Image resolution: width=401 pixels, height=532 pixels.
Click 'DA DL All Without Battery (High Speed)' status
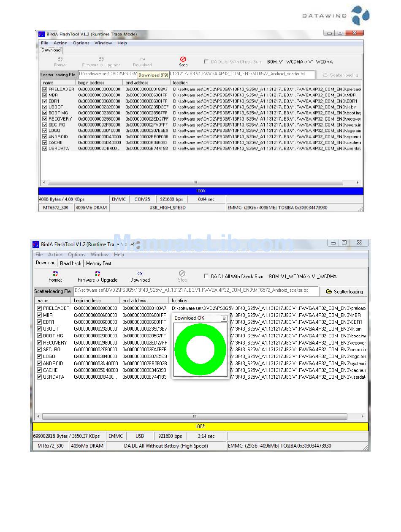coord(166,446)
